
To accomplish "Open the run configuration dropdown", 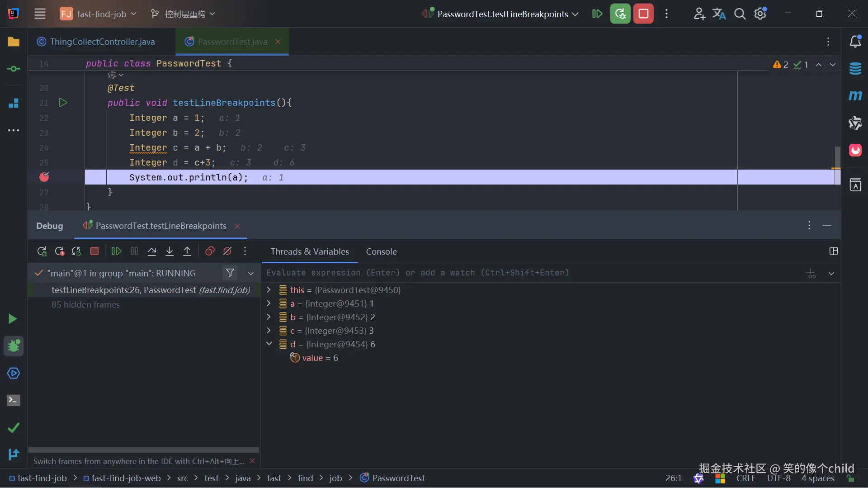I will click(x=500, y=14).
